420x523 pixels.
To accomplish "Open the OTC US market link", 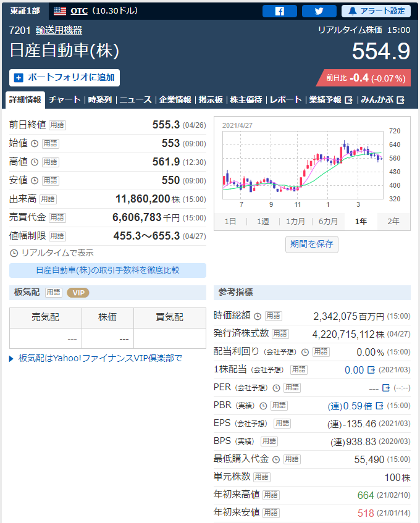I will 79,11.
